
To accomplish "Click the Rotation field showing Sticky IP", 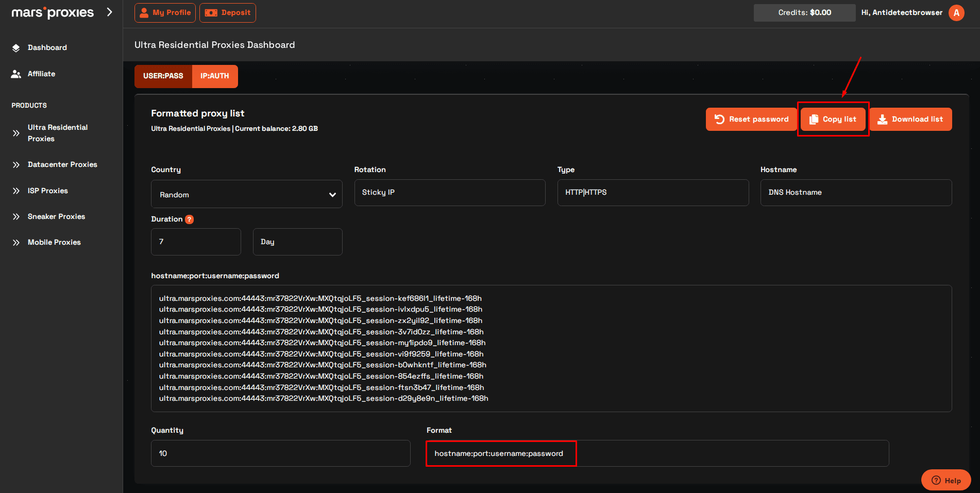I will tap(450, 193).
